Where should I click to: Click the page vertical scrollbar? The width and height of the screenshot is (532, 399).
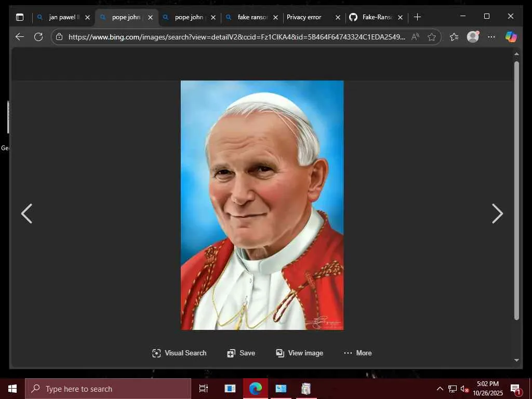click(516, 191)
